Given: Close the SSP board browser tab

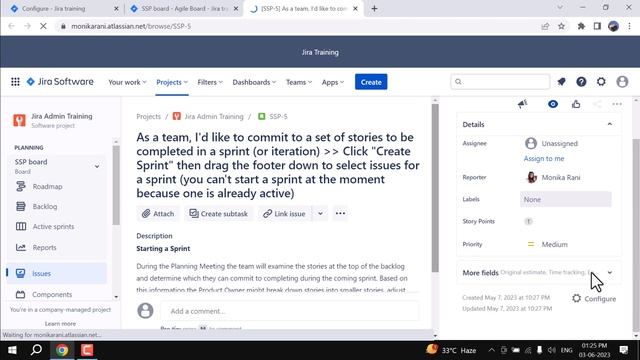Looking at the screenshot, I should tap(236, 9).
